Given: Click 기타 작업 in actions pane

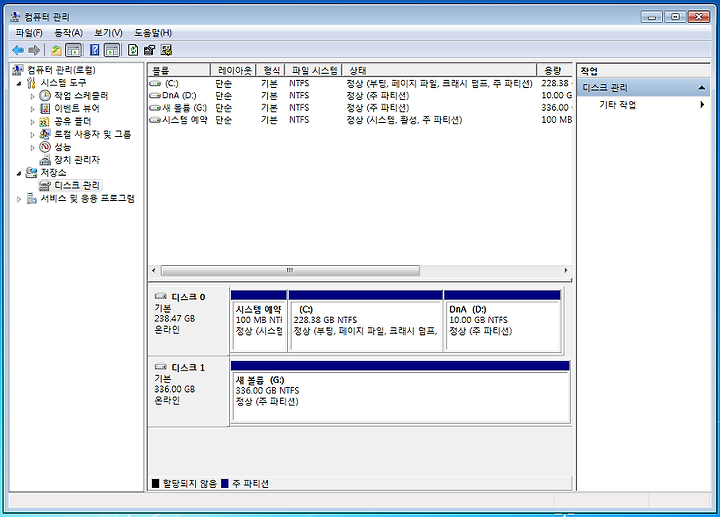Looking at the screenshot, I should (x=618, y=105).
